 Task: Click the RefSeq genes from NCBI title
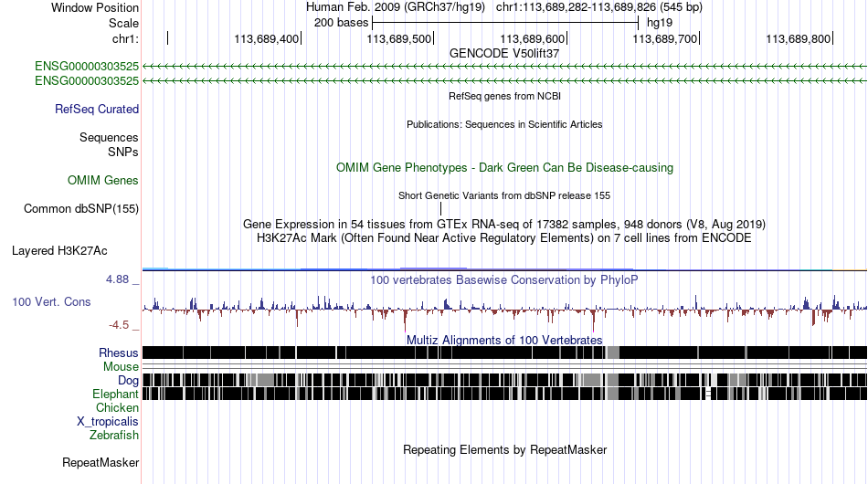504,96
